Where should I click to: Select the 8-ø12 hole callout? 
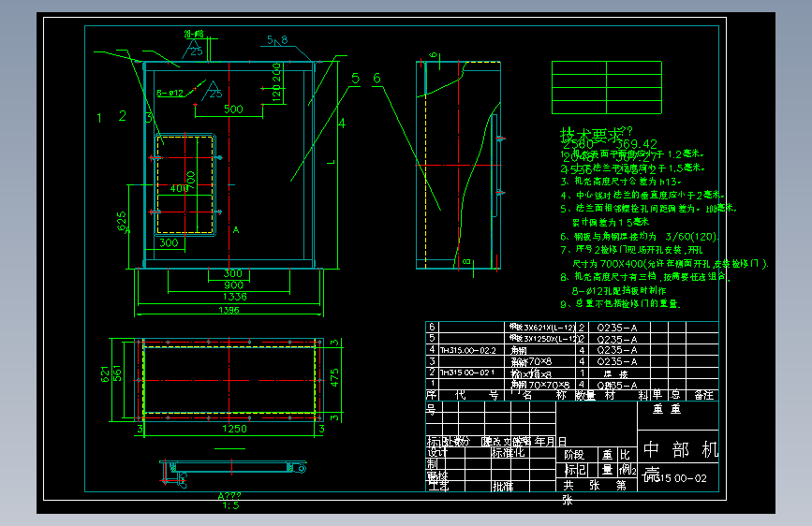(170, 94)
